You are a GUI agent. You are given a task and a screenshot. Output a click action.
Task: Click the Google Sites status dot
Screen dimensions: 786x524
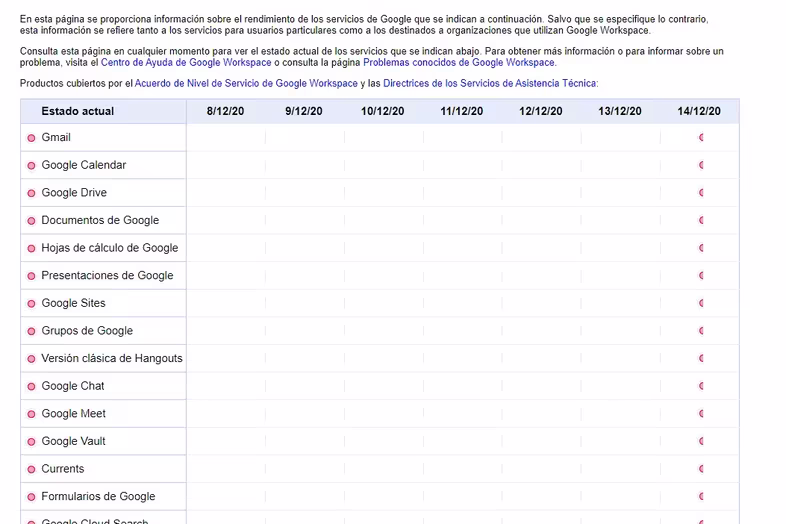tap(31, 303)
